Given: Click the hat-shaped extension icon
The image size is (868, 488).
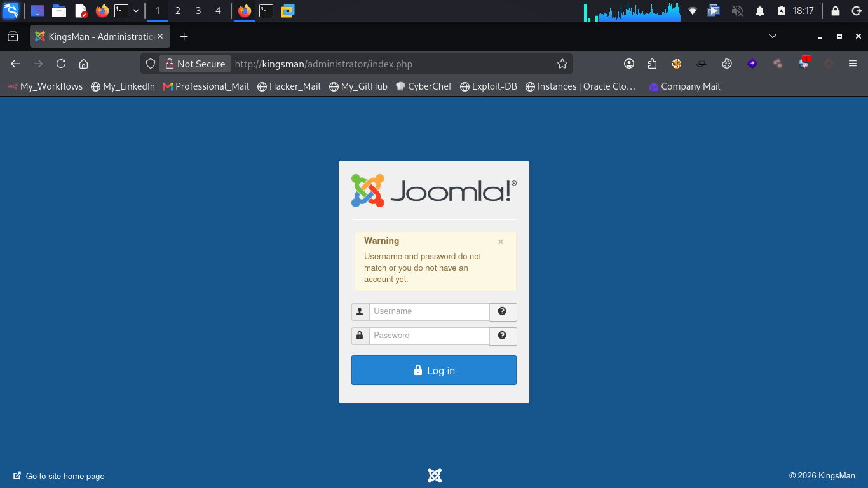Looking at the screenshot, I should coord(702,64).
